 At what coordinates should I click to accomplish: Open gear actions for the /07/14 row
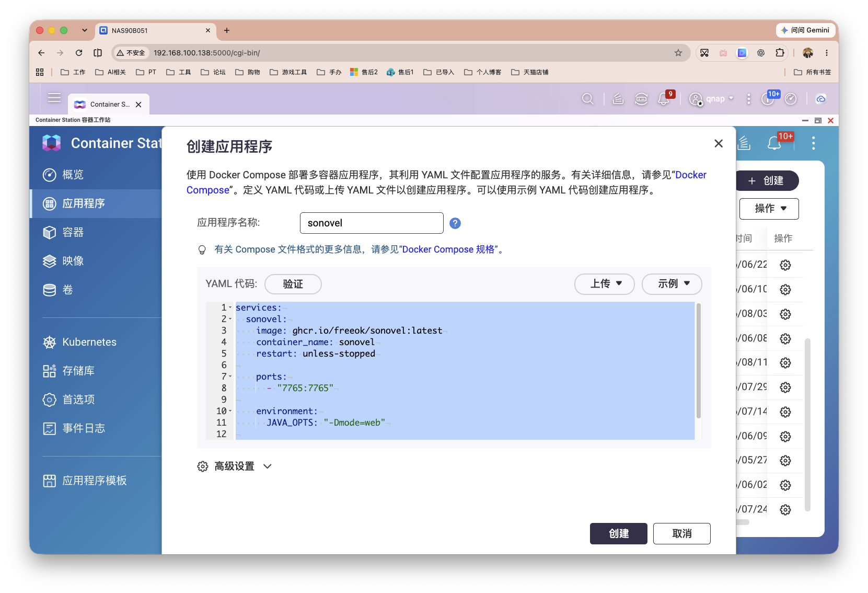click(785, 412)
